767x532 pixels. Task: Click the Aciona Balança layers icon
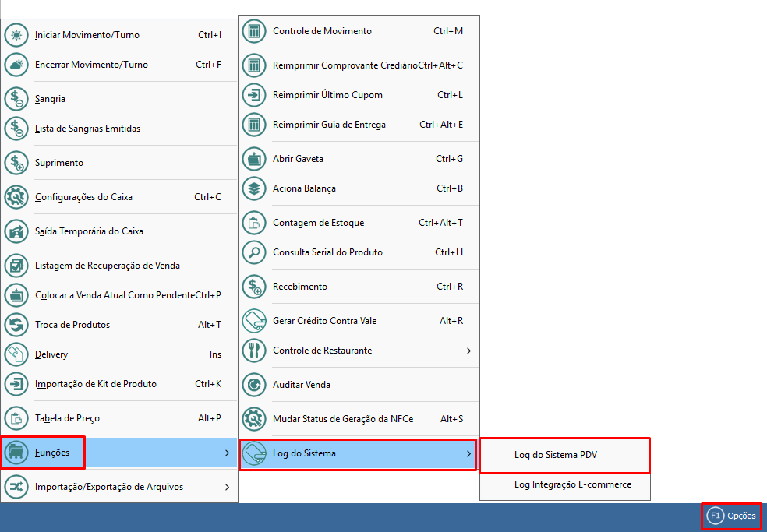coord(254,188)
